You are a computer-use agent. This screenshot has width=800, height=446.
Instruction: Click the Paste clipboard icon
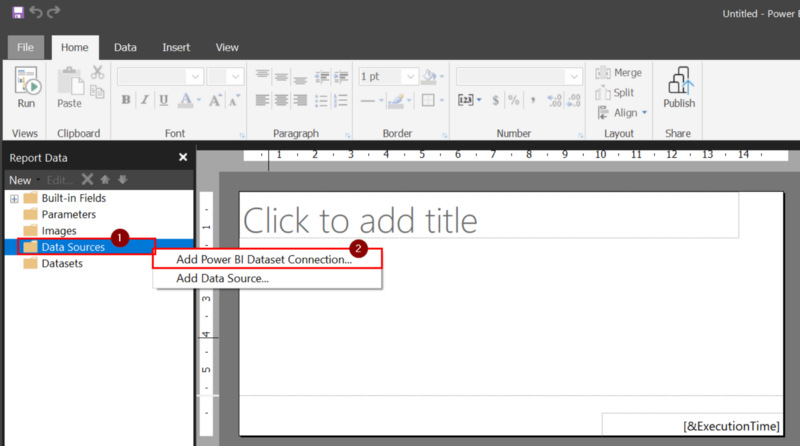tap(69, 87)
